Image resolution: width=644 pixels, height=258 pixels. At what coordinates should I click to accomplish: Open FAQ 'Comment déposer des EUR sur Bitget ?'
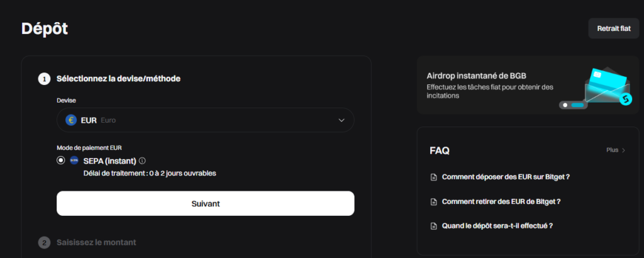click(506, 177)
